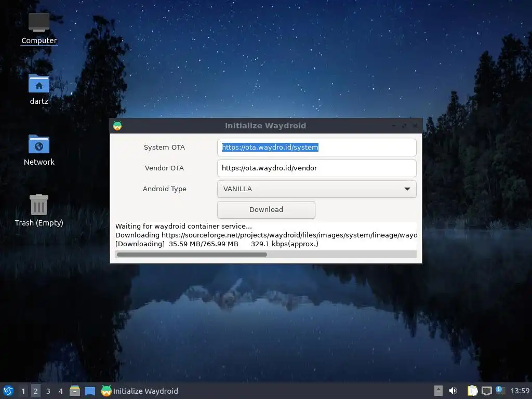The image size is (532, 399).
Task: Click the Android Type label
Action: (165, 189)
